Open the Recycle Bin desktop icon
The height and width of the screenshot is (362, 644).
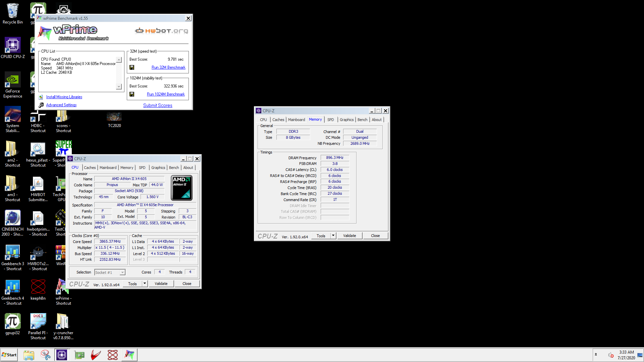click(x=13, y=14)
